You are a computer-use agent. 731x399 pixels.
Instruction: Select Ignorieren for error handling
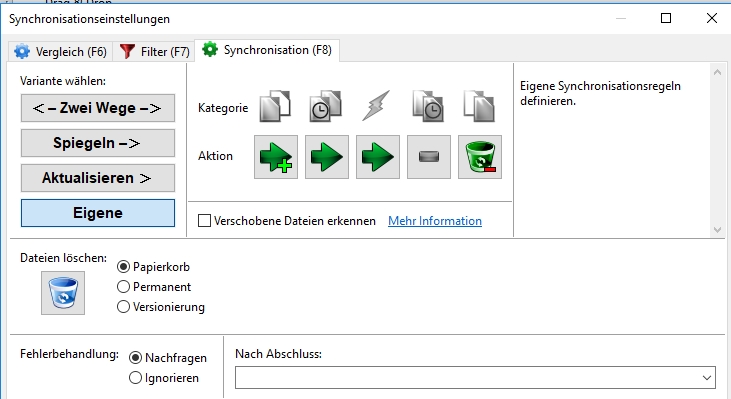click(x=135, y=378)
